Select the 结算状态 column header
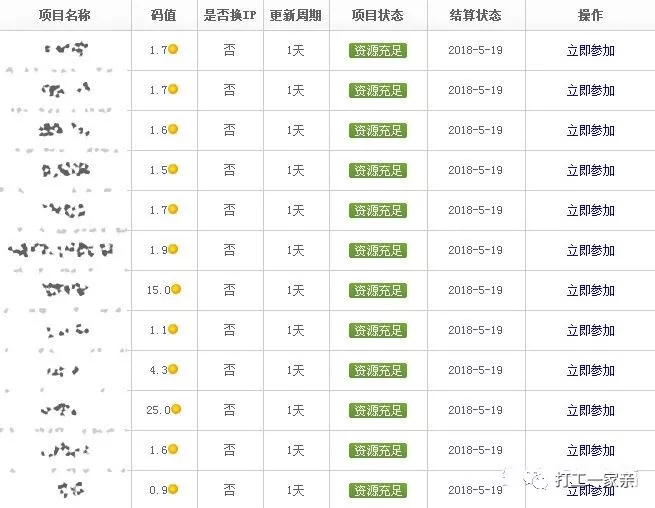This screenshot has height=508, width=655. [476, 16]
